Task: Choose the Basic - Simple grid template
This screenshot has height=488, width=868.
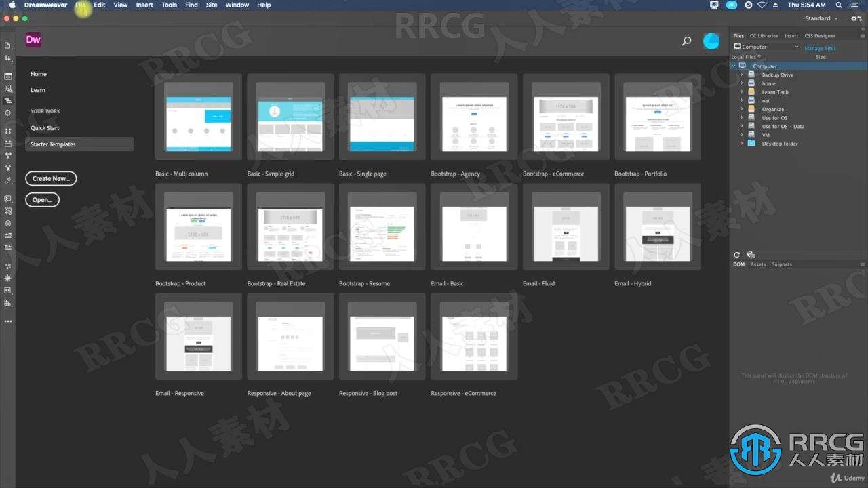Action: (x=290, y=117)
